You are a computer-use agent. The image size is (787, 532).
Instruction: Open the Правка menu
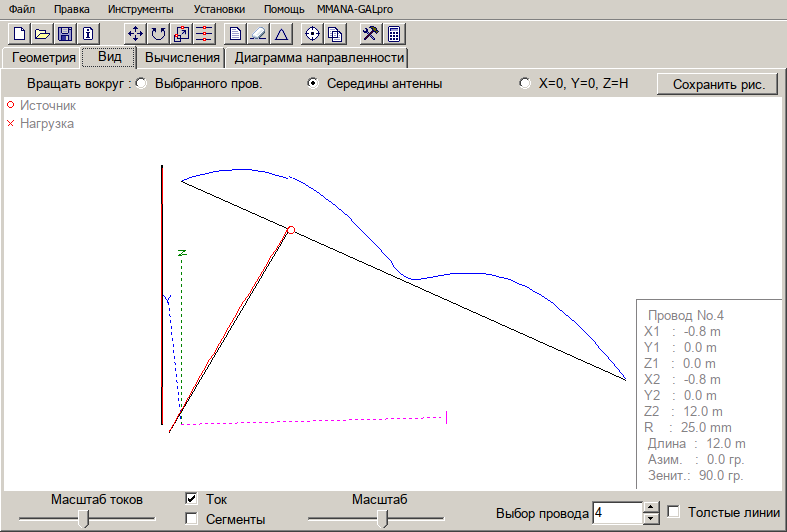pos(72,9)
